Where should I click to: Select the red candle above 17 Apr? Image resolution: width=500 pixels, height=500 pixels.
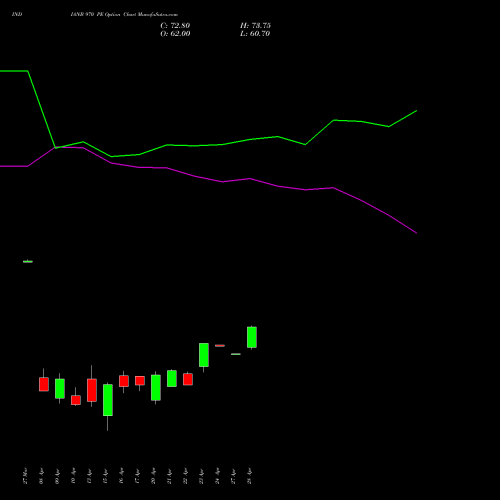tap(140, 381)
